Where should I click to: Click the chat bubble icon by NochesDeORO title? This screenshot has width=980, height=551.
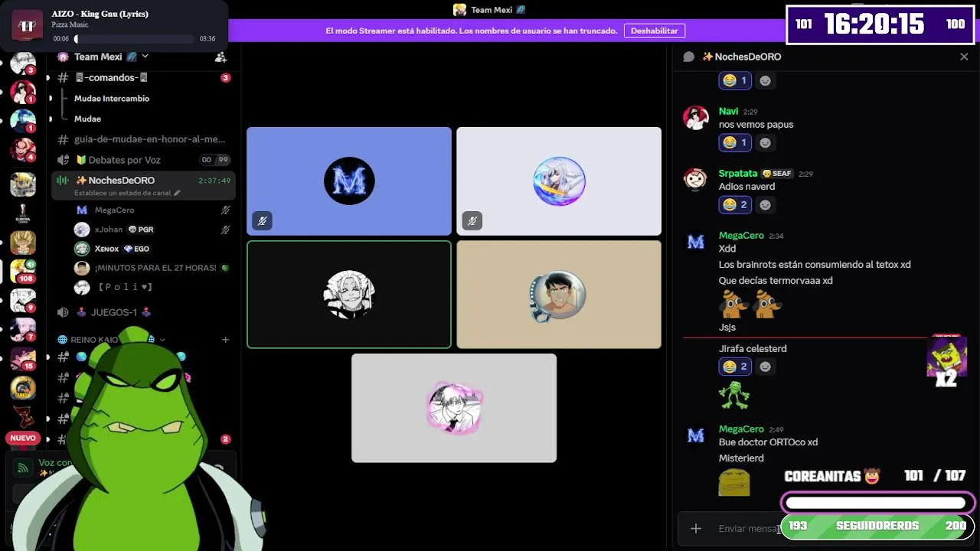coord(688,57)
